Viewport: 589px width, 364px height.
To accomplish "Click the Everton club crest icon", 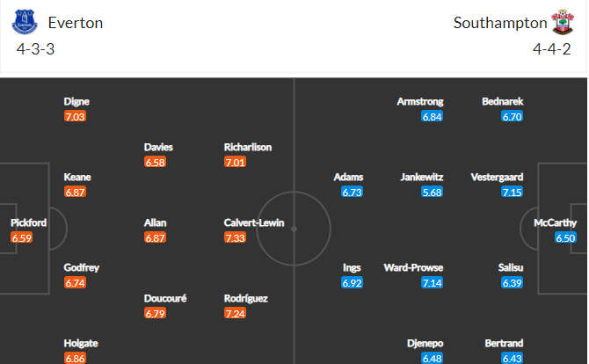I will tap(25, 22).
